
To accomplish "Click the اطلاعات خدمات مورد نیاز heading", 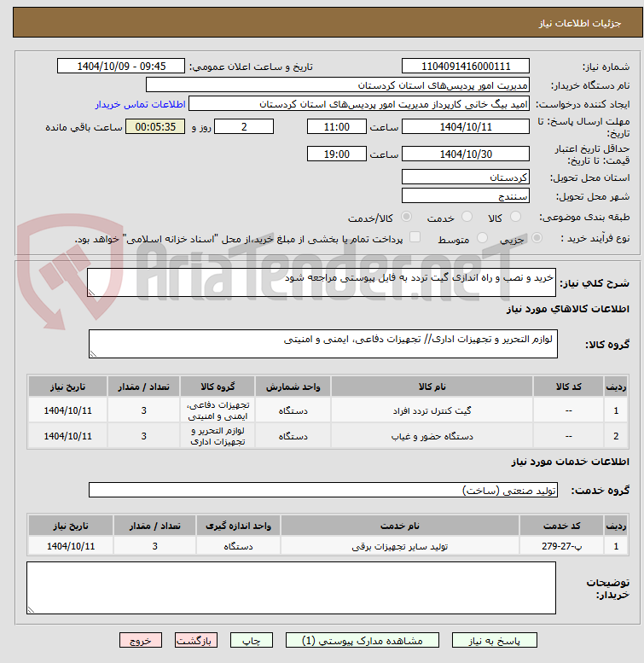I will [570, 462].
